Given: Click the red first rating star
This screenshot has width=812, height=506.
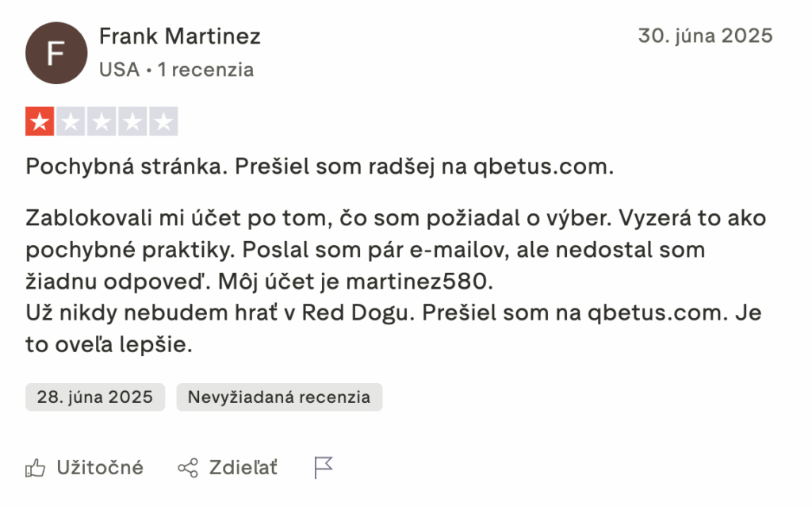Looking at the screenshot, I should pos(40,122).
